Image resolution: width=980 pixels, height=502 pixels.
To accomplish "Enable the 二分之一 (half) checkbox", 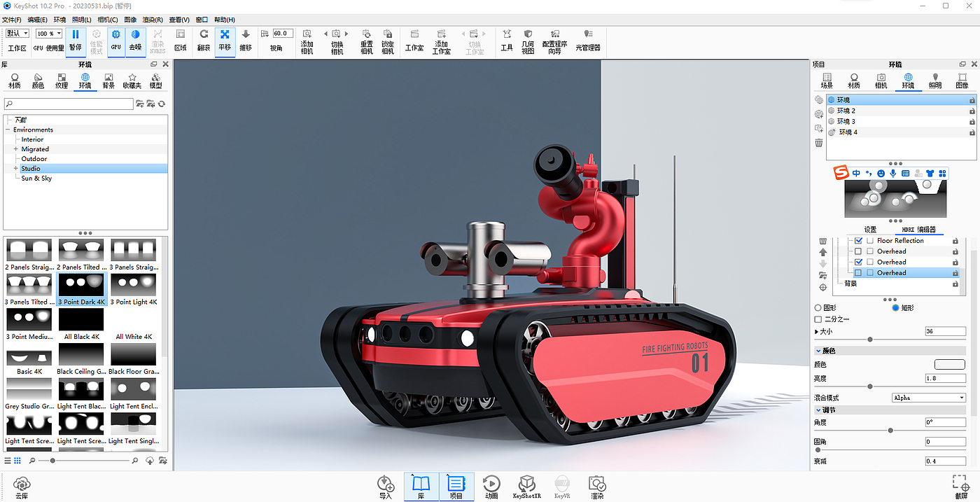I will tap(818, 319).
